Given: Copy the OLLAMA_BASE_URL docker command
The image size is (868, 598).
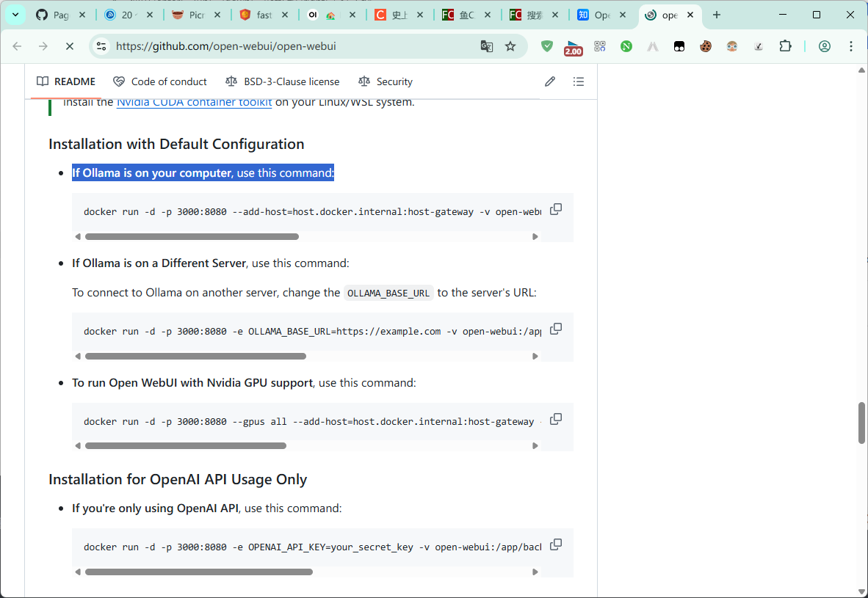Looking at the screenshot, I should (x=556, y=329).
